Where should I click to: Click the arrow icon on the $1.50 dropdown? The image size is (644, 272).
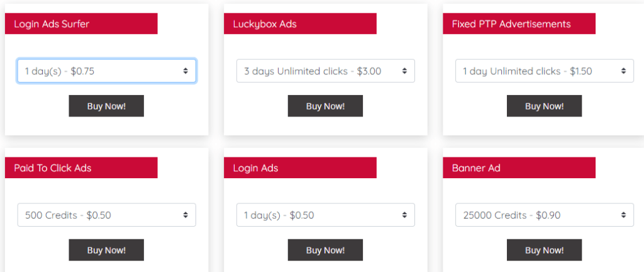point(623,71)
